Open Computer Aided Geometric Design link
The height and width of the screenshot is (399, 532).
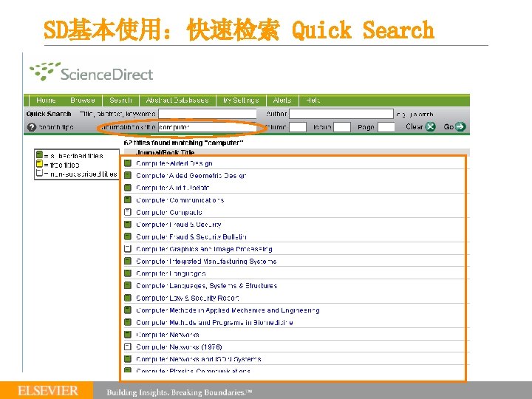point(191,175)
